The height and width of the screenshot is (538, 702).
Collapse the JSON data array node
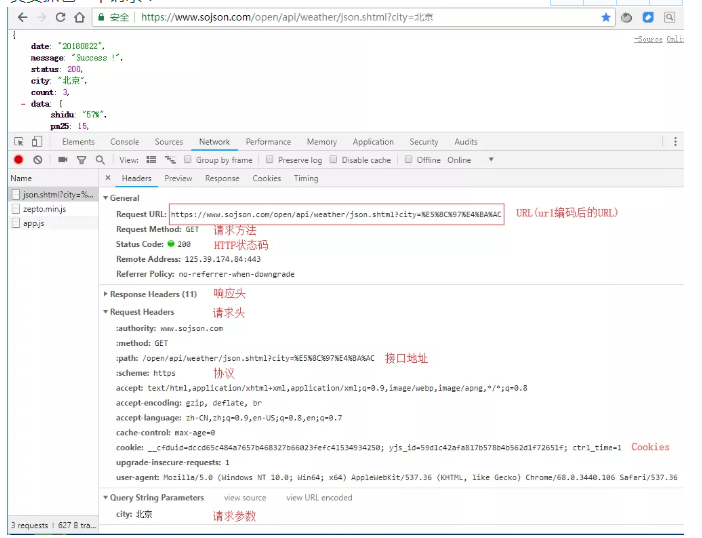pyautogui.click(x=23, y=104)
